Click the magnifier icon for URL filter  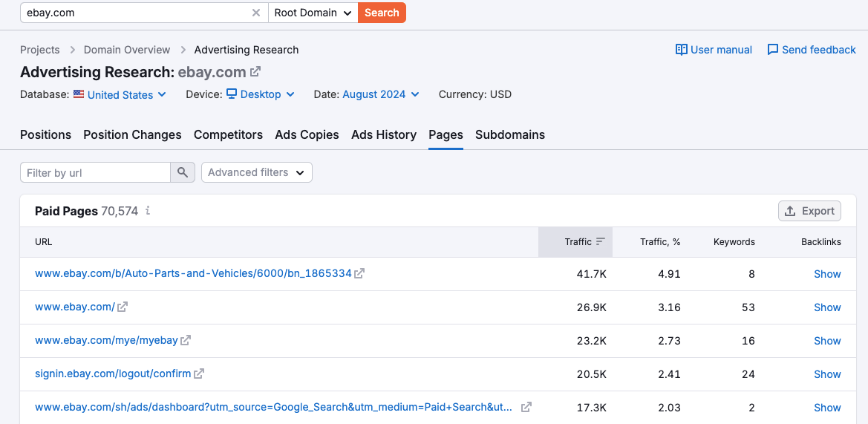[183, 173]
